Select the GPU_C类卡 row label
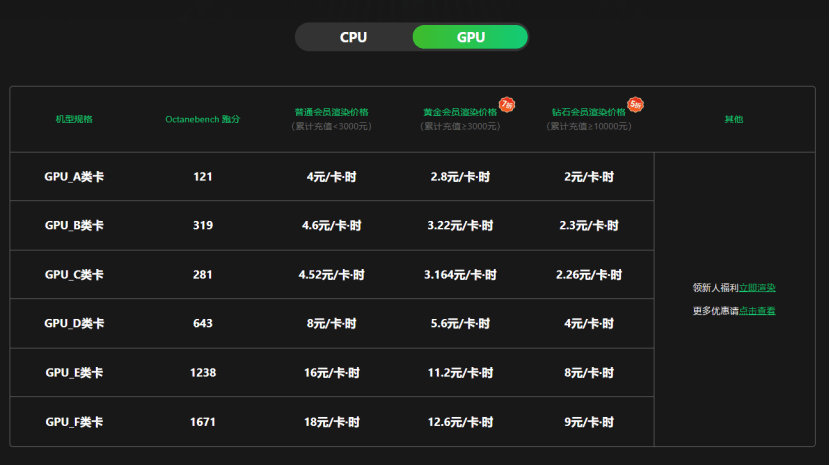 tap(74, 275)
